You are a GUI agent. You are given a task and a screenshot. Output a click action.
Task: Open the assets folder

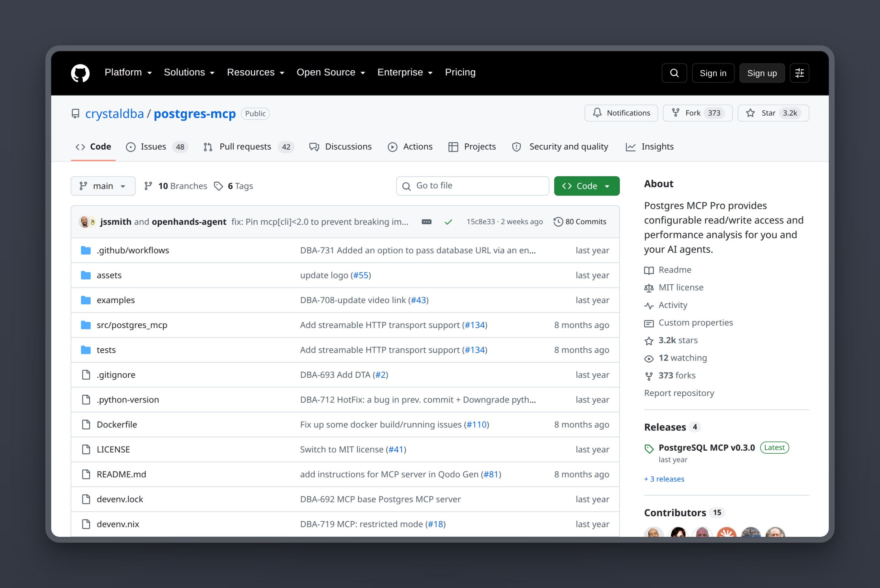pos(109,275)
